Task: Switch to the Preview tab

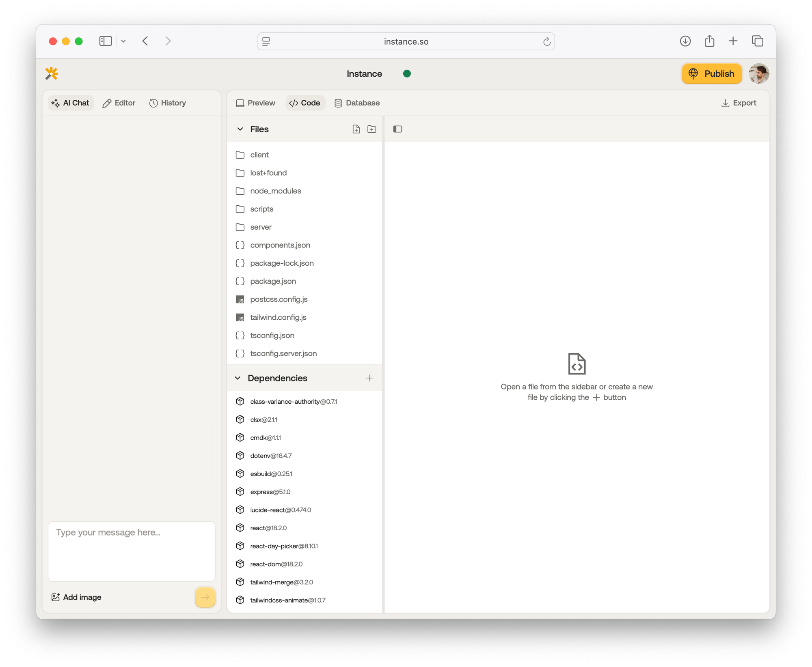Action: pyautogui.click(x=256, y=103)
